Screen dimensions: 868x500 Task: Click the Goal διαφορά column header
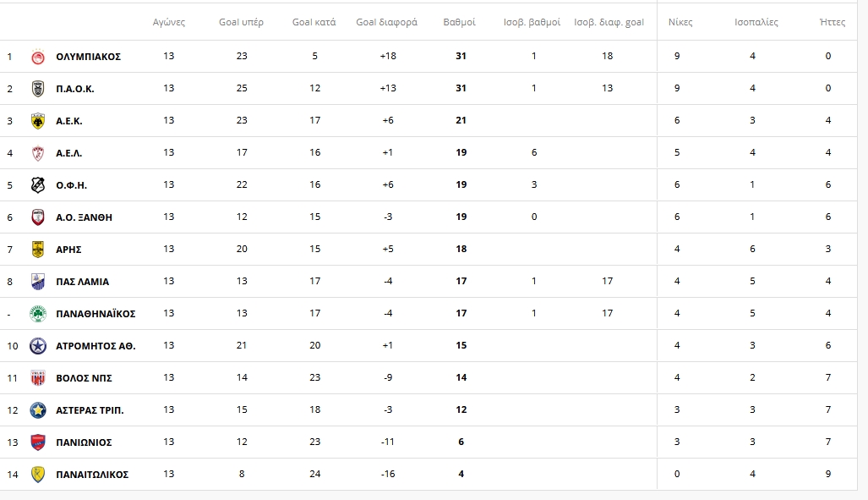pos(386,22)
